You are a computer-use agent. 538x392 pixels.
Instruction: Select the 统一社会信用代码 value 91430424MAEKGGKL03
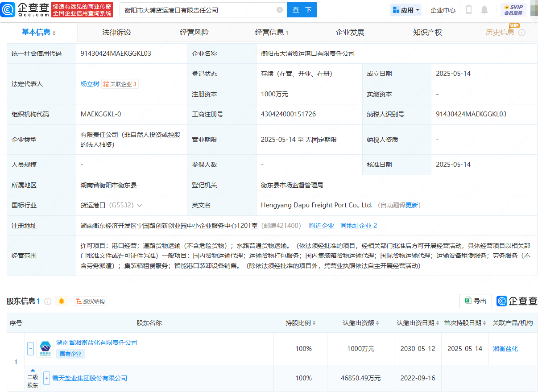[116, 54]
